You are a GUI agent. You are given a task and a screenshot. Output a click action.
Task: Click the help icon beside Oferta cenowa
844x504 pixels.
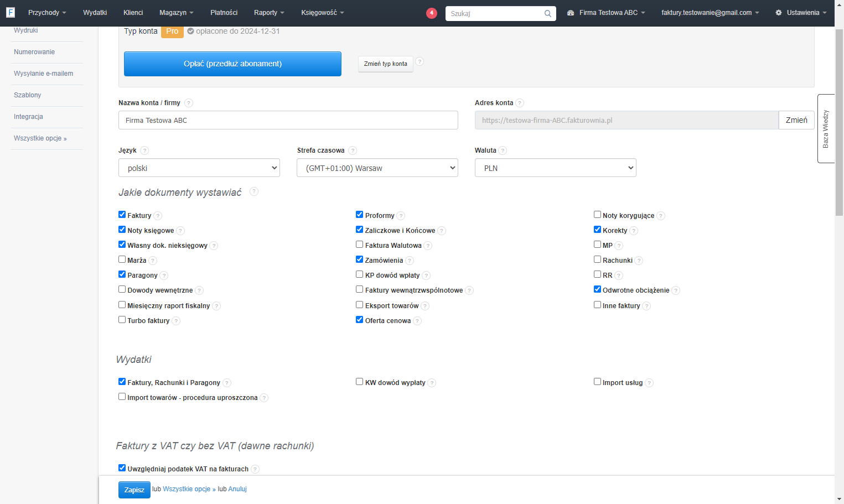coord(417,321)
